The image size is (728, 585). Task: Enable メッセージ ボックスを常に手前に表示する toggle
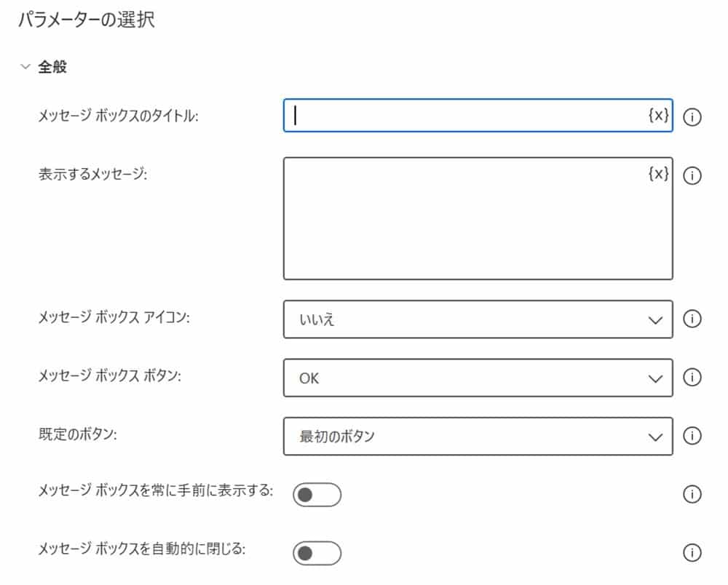[317, 495]
